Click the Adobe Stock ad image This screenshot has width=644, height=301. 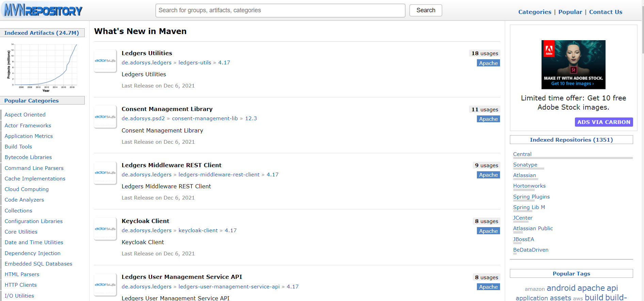pos(573,65)
